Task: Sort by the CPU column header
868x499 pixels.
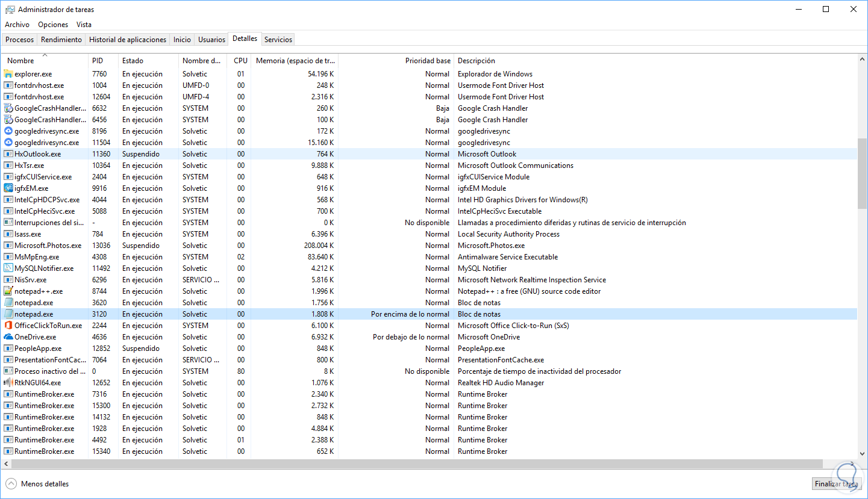Action: click(x=240, y=61)
